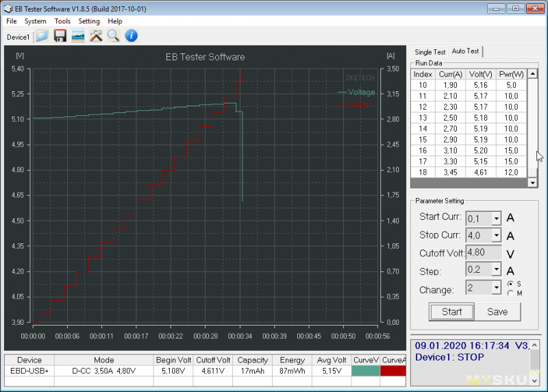Click the magnifying glass zoom icon
The height and width of the screenshot is (392, 548).
114,36
